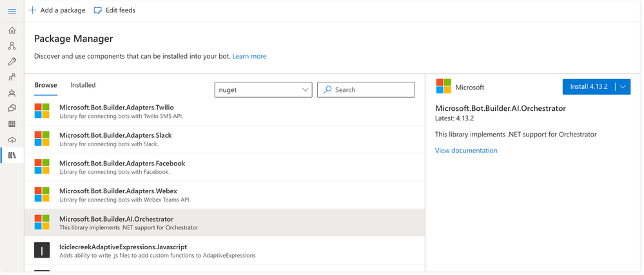Screen dimensions: 644x275
Task: Open the dialog flow design icon
Action: (12, 46)
